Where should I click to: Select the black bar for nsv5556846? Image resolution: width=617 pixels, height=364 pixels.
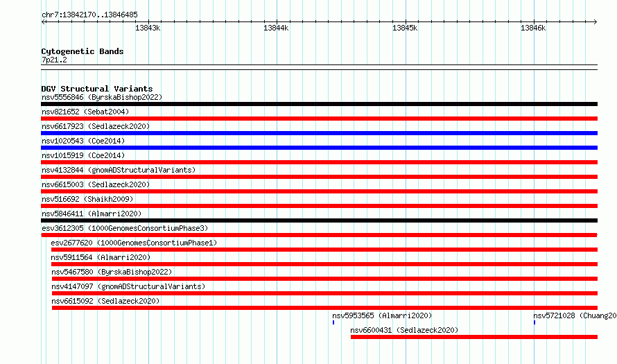pyautogui.click(x=319, y=104)
